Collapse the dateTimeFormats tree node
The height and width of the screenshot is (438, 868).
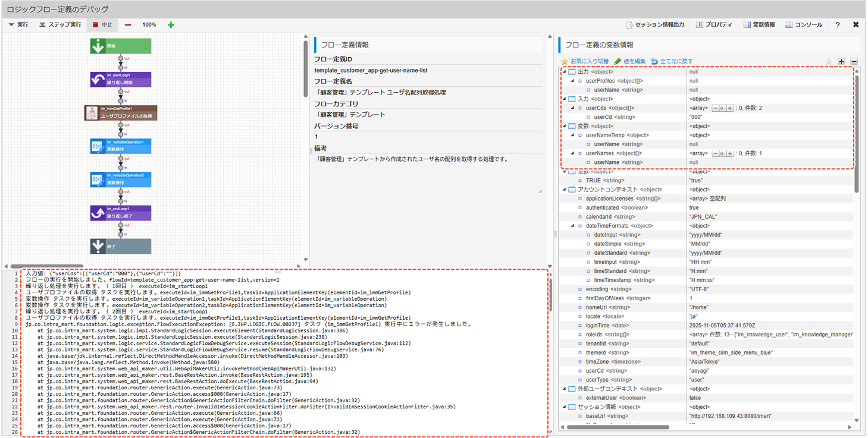(x=573, y=226)
